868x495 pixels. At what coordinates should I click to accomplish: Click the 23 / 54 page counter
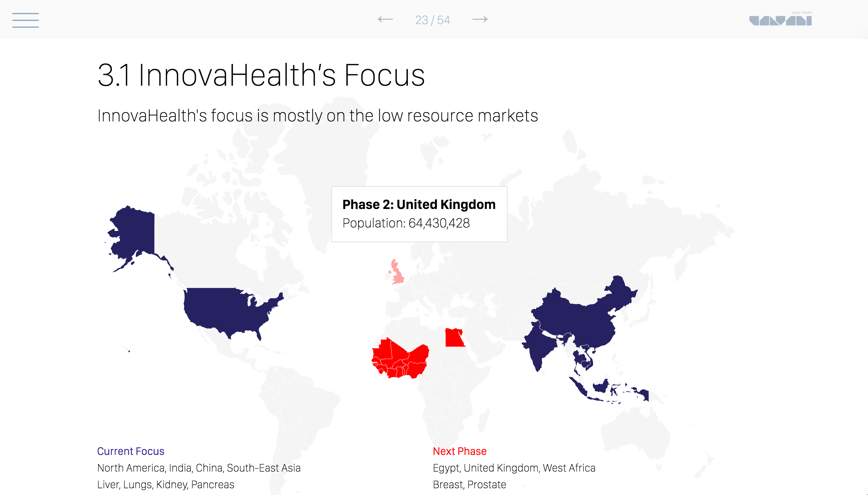pyautogui.click(x=432, y=20)
